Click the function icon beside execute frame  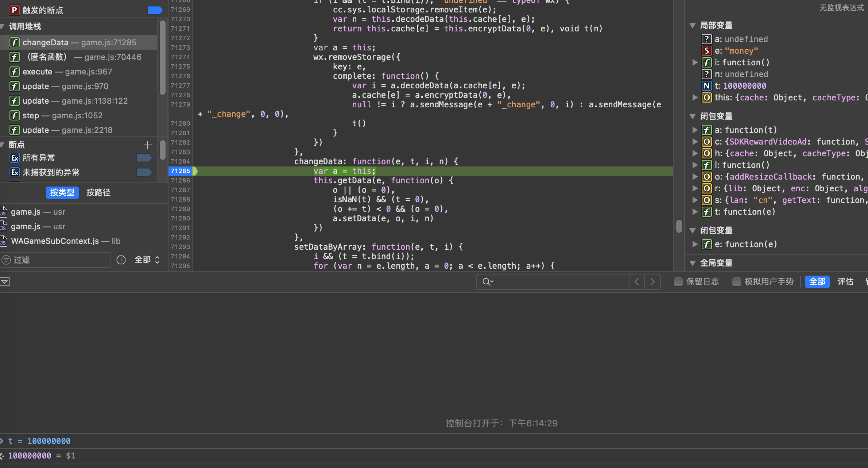click(14, 72)
